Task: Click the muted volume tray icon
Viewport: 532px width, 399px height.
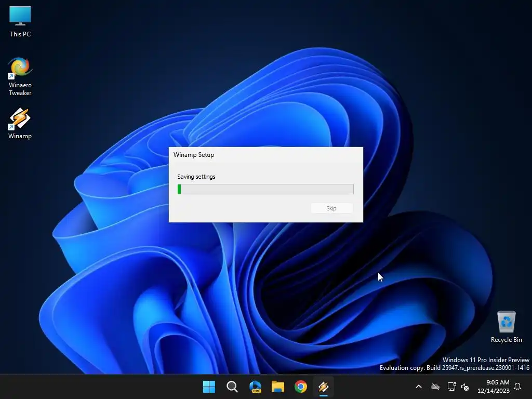Action: coord(465,387)
